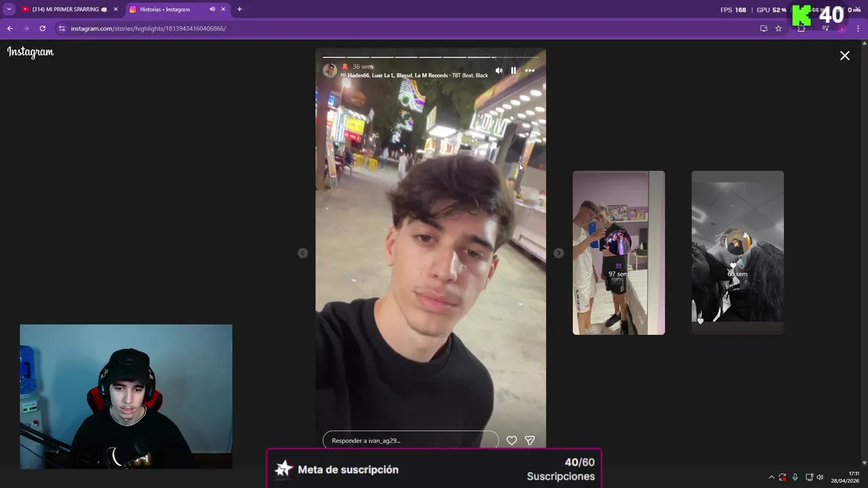Click the 'Meta de suscripción' text
This screenshot has width=868, height=488.
(348, 469)
